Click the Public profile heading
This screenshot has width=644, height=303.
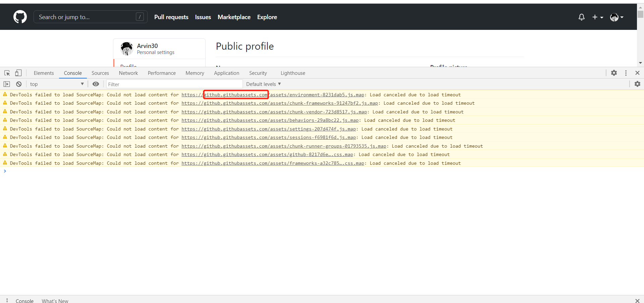coord(245,46)
